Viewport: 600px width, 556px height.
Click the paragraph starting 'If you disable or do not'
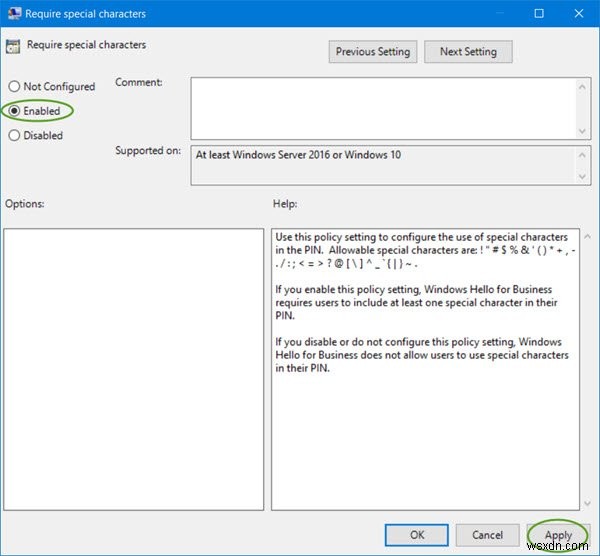(x=422, y=355)
